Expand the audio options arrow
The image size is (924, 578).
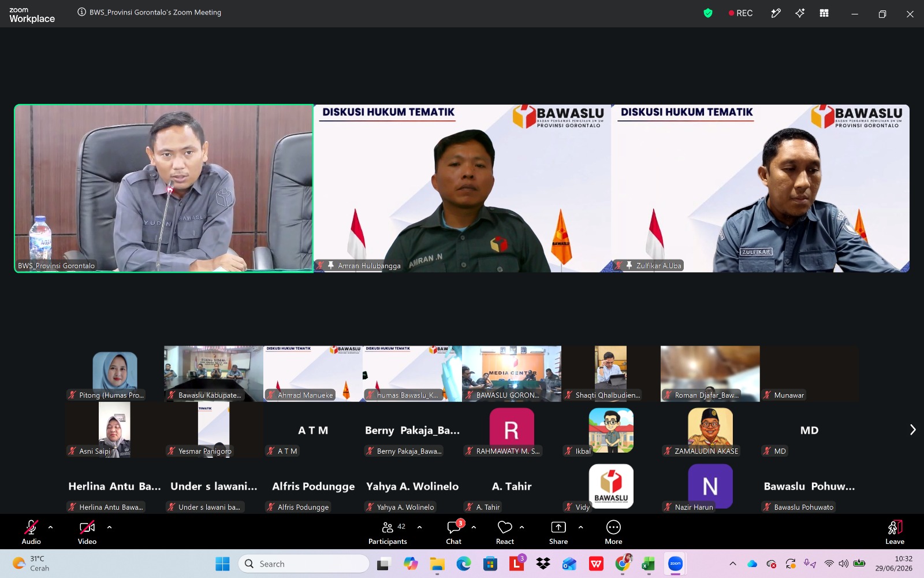click(50, 527)
